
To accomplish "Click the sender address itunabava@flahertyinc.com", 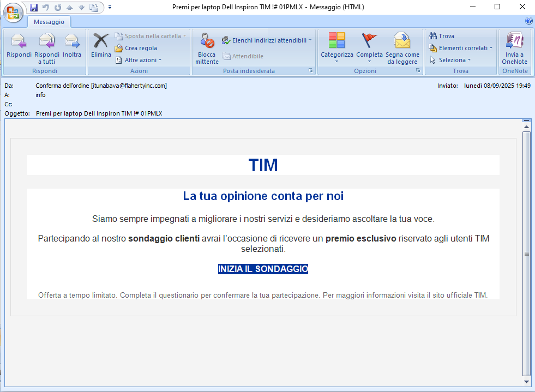I will 129,86.
